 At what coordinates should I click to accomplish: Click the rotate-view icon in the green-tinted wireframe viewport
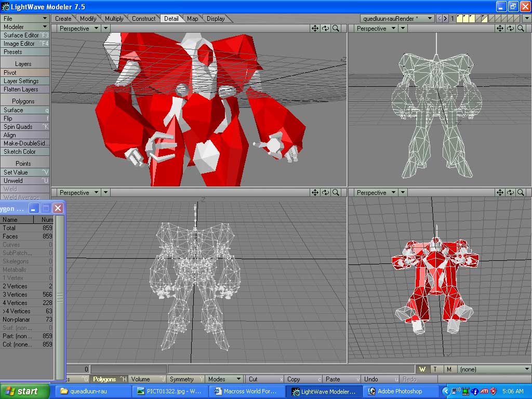point(510,29)
